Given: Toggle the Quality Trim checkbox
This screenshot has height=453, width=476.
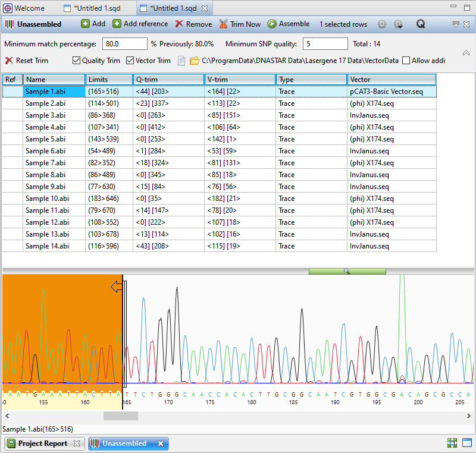Looking at the screenshot, I should (76, 61).
